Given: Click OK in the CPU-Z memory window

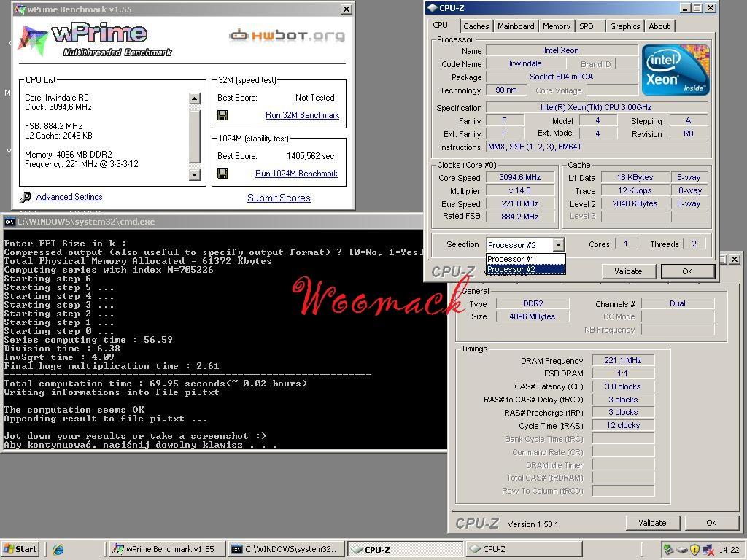Looking at the screenshot, I should click(x=711, y=523).
